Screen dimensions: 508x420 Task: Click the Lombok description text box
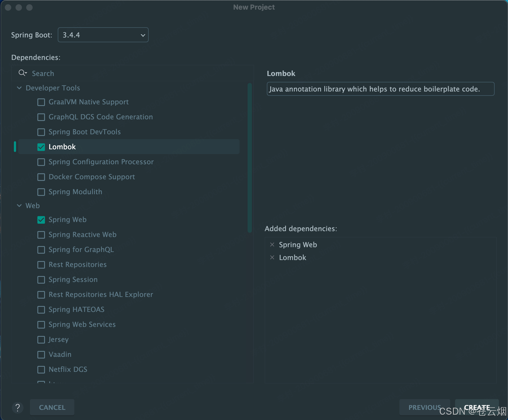click(380, 89)
